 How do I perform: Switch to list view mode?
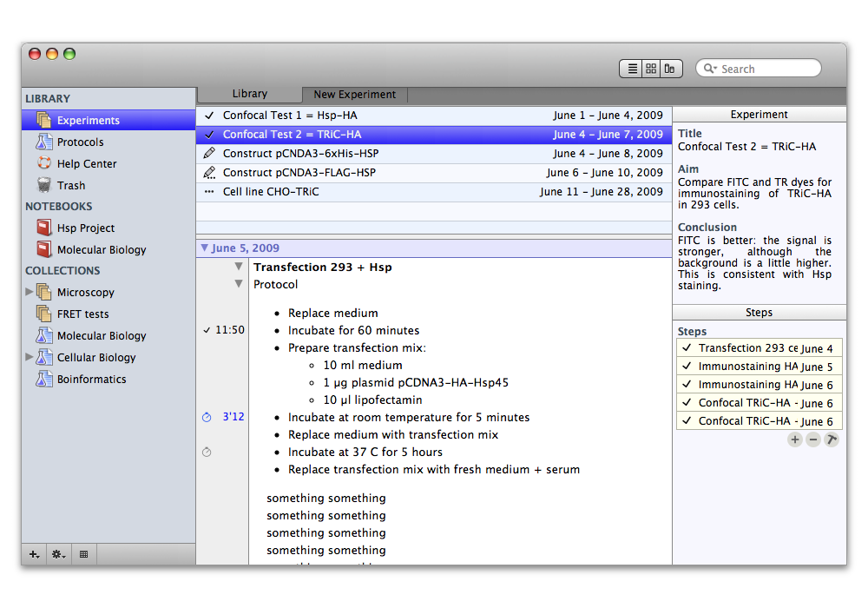[x=632, y=69]
